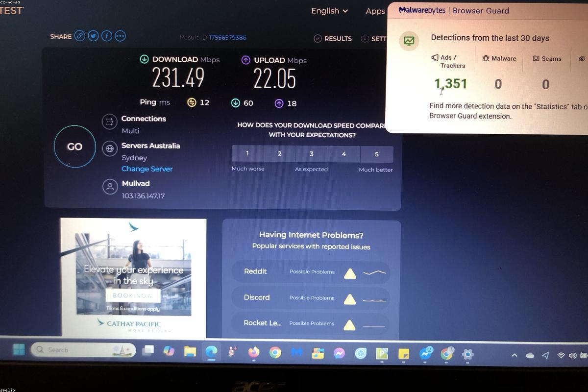588x392 pixels.
Task: Share result on Twitter icon
Action: point(93,36)
